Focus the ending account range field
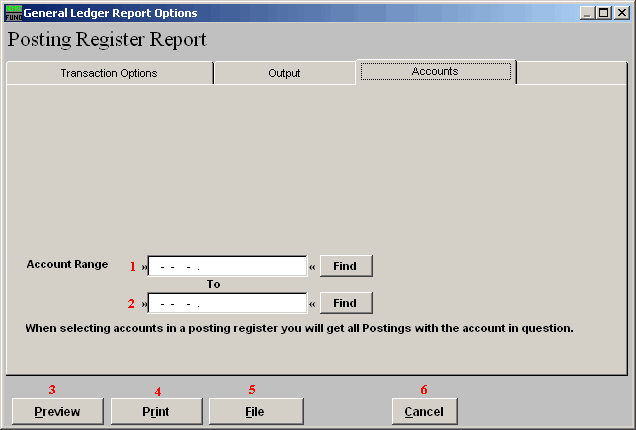Screen dimensions: 636x430 (227, 303)
